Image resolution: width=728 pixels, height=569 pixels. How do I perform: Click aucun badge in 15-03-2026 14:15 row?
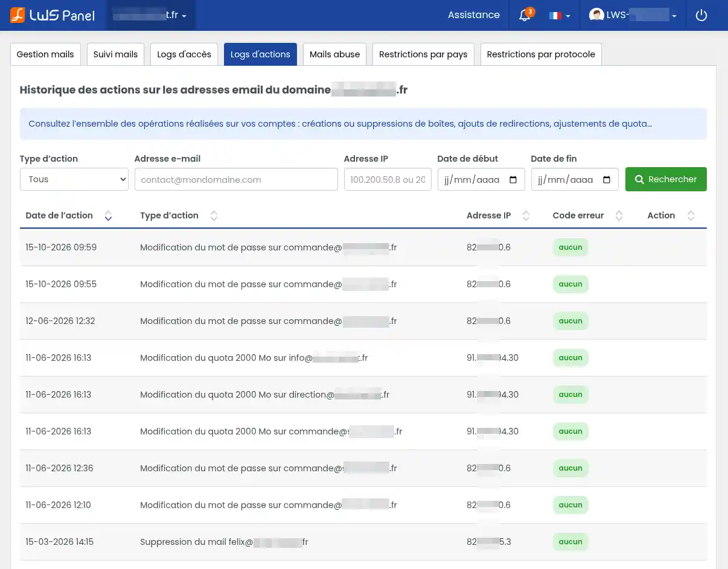click(x=570, y=542)
